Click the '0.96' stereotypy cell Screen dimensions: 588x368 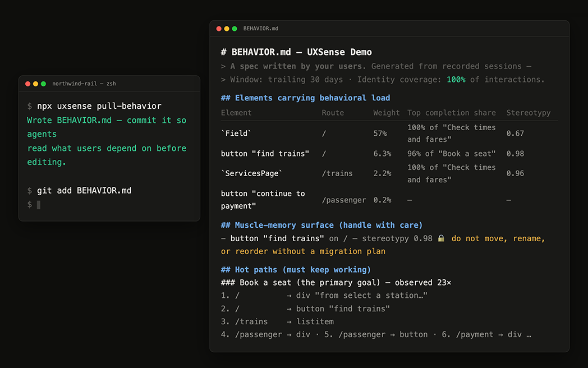point(515,174)
